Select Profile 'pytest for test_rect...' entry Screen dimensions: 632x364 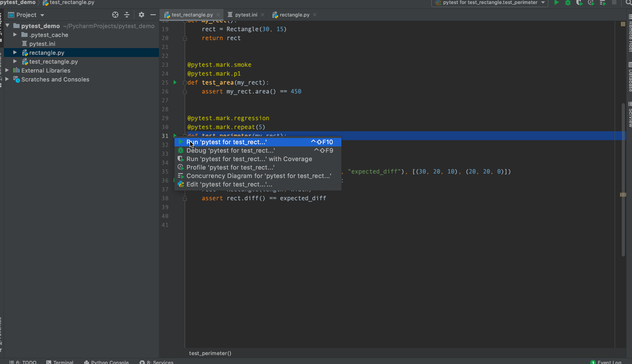(258, 167)
